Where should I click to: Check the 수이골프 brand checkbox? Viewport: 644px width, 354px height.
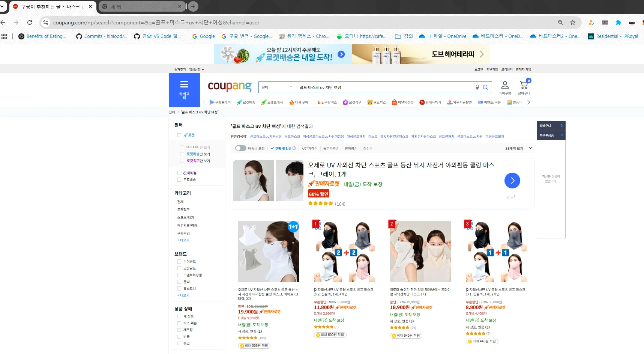click(x=179, y=262)
